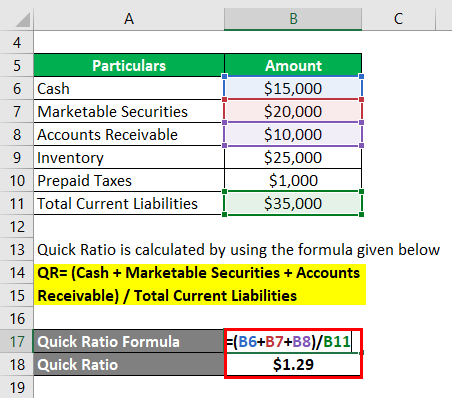This screenshot has width=452, height=398.
Task: Select the Inventory label cell
Action: pyautogui.click(x=129, y=157)
